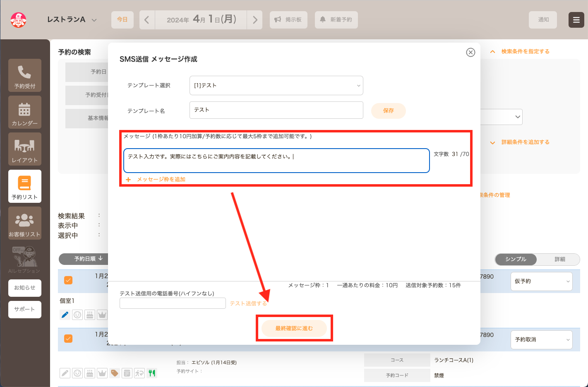Screen dimensions: 588x387
Task: Click the エピソル (1月14日受) staff text
Action: (214, 362)
